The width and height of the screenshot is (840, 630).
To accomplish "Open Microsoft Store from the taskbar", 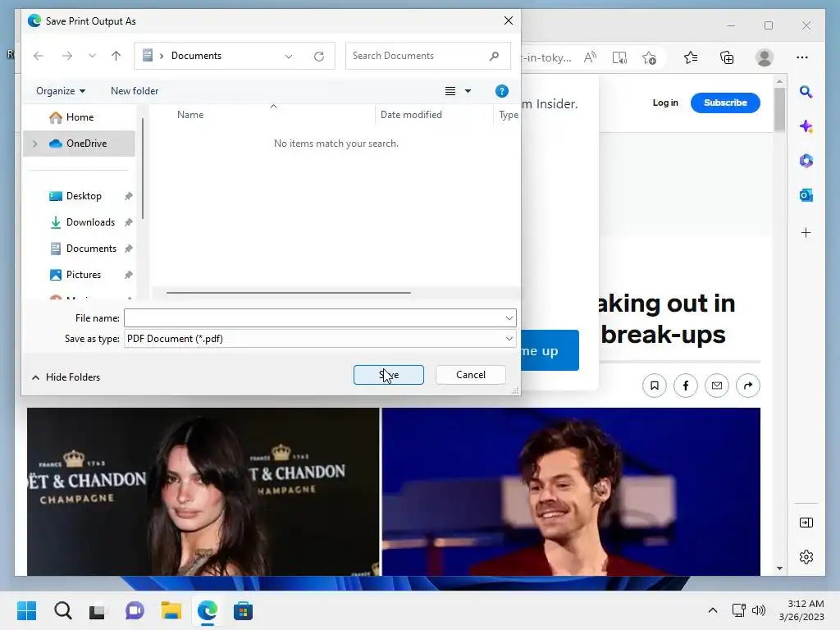I will point(243,610).
